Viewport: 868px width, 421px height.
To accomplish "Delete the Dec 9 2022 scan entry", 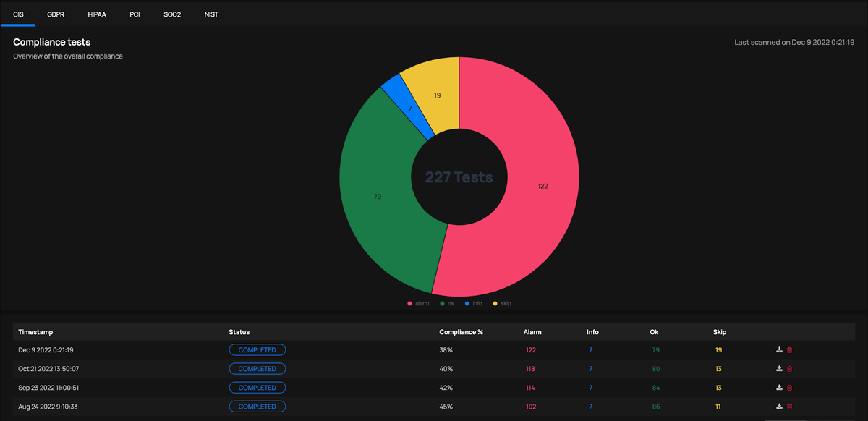I will (x=789, y=350).
